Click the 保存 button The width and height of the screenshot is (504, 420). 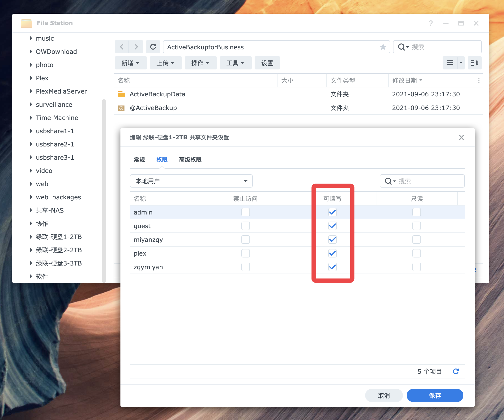(435, 395)
